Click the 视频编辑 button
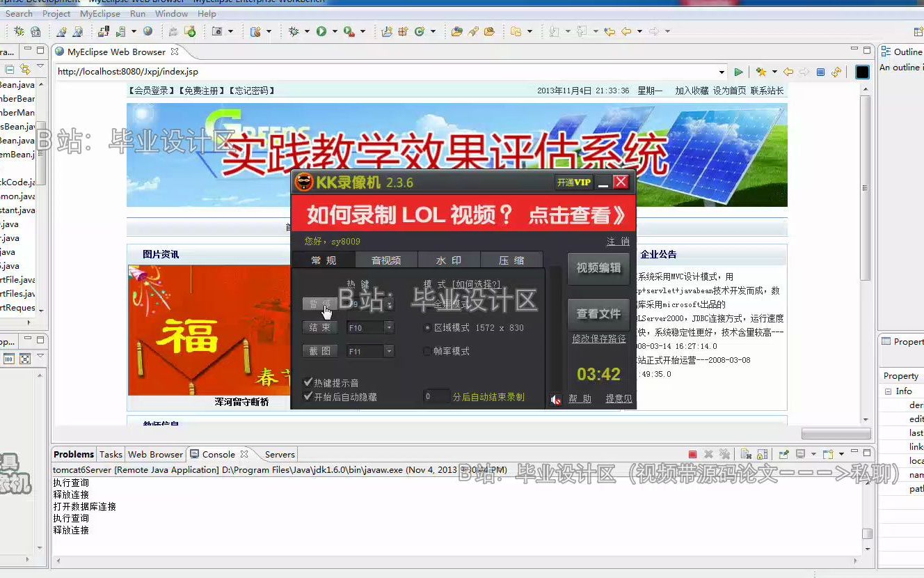The height and width of the screenshot is (578, 924). [x=598, y=268]
